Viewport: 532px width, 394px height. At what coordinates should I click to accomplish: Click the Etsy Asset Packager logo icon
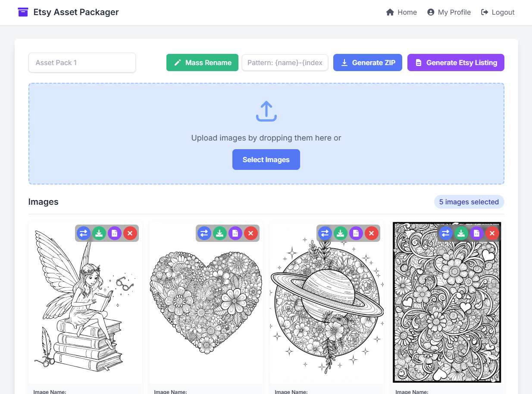pos(23,12)
